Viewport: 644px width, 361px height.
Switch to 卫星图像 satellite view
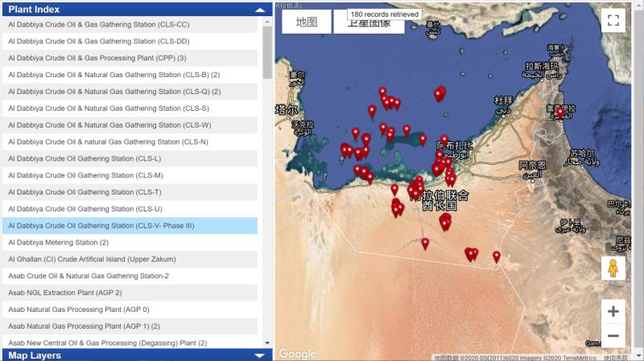point(369,23)
